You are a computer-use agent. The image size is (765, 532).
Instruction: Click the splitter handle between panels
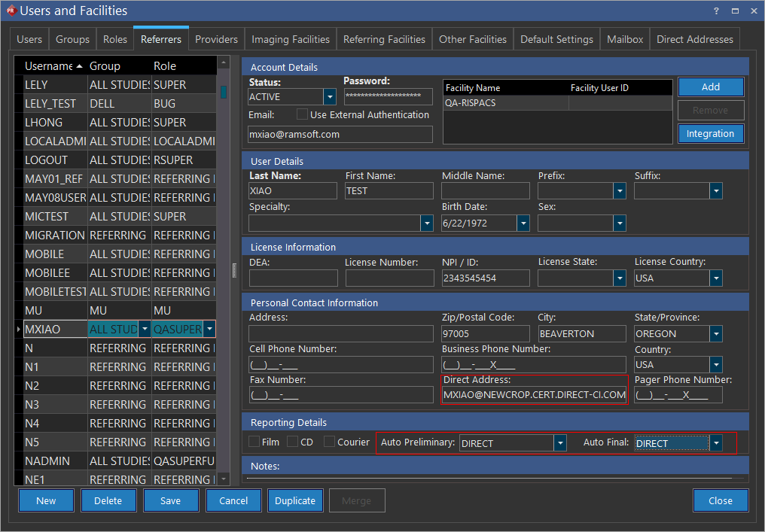coord(234,270)
